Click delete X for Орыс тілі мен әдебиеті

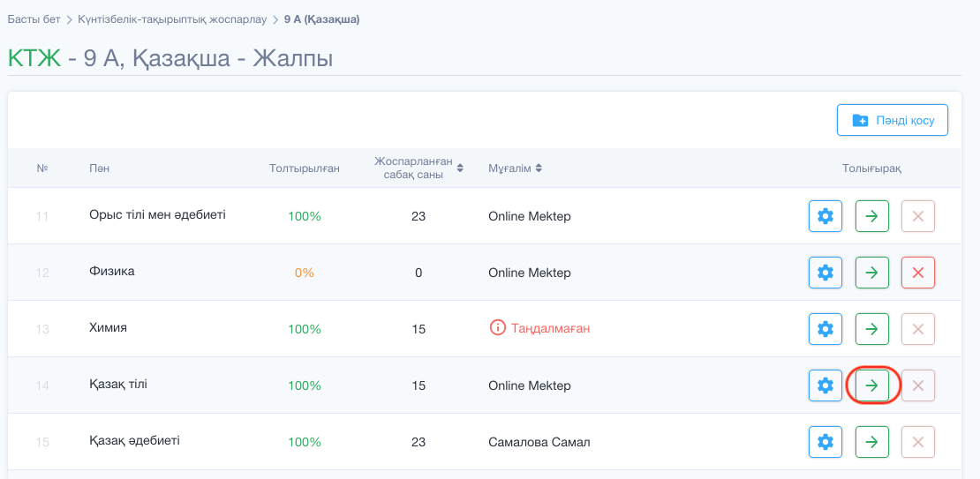918,216
